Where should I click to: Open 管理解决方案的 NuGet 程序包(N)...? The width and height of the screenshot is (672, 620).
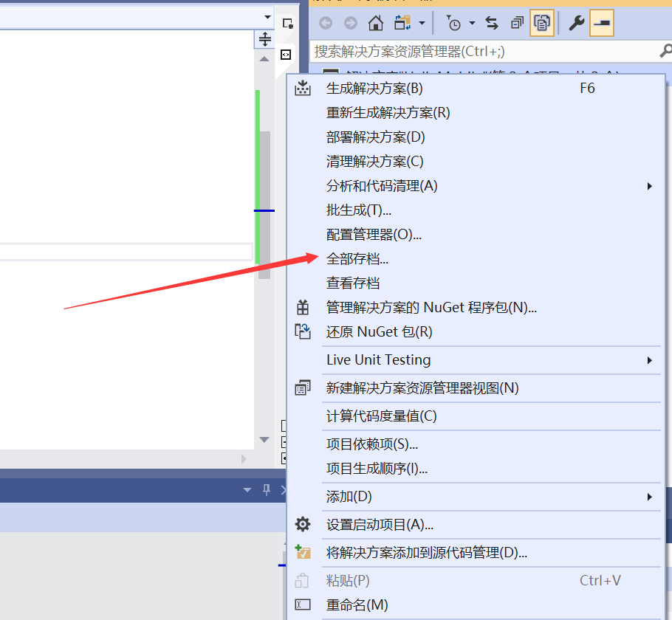click(476, 308)
